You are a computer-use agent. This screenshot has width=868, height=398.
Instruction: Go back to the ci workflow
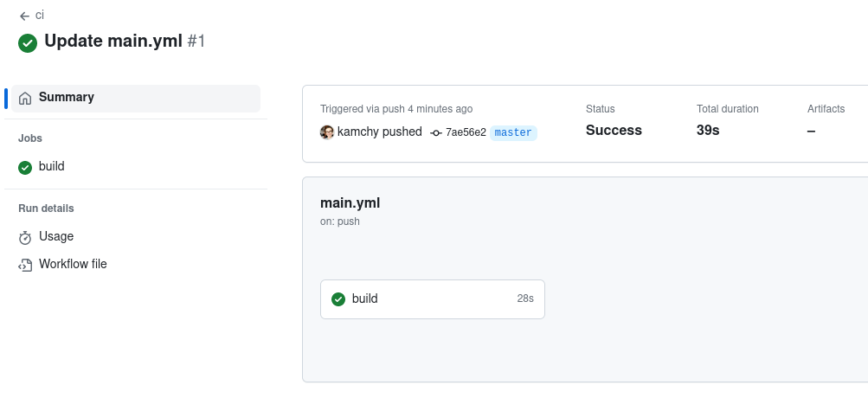pos(40,15)
